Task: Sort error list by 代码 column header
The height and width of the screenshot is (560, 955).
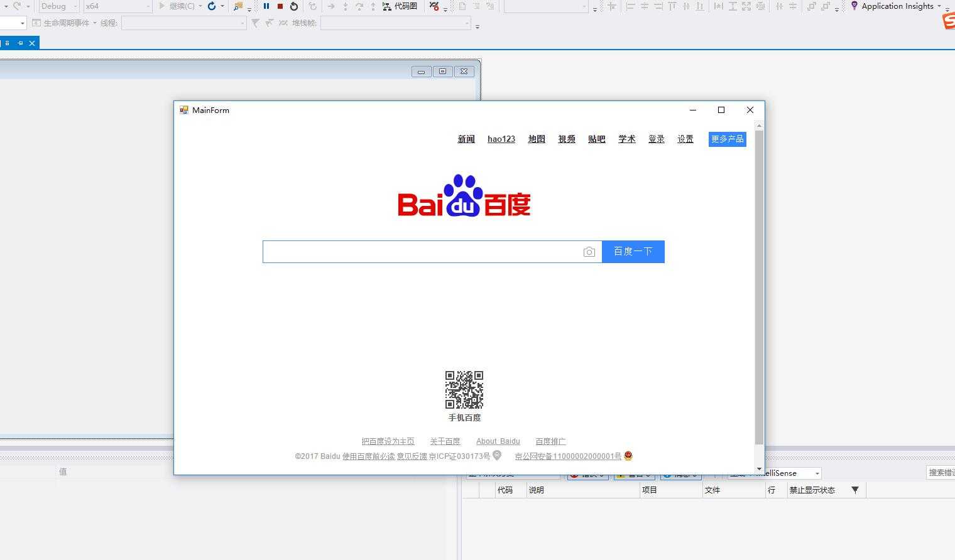Action: pos(511,490)
